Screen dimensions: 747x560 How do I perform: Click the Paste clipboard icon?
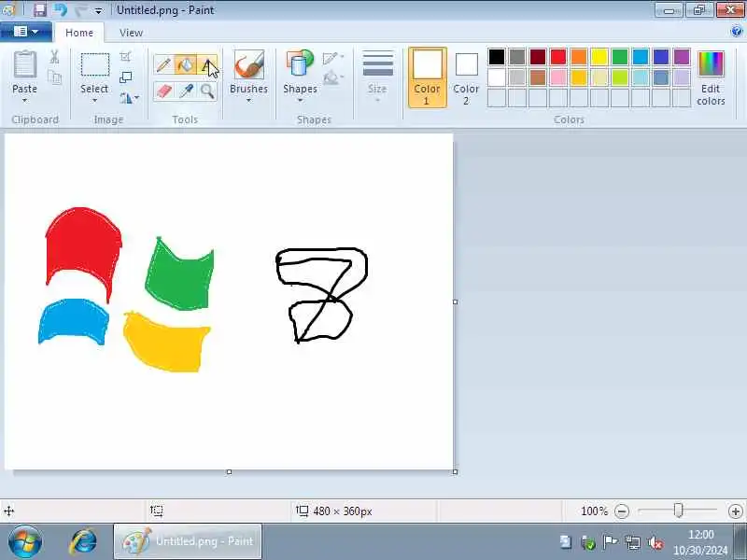pos(25,64)
